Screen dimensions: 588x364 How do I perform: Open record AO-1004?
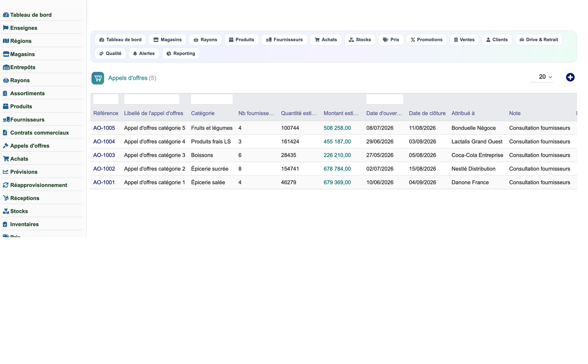pyautogui.click(x=104, y=142)
